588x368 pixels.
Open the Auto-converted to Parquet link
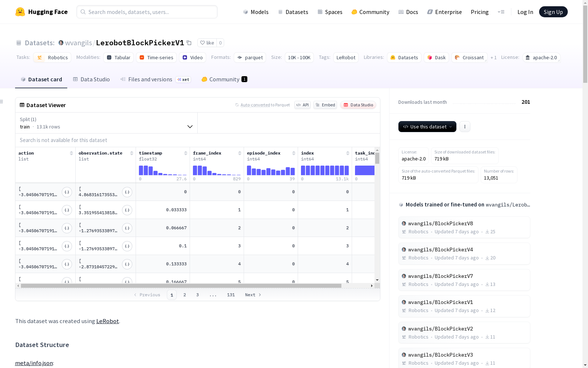(x=265, y=105)
